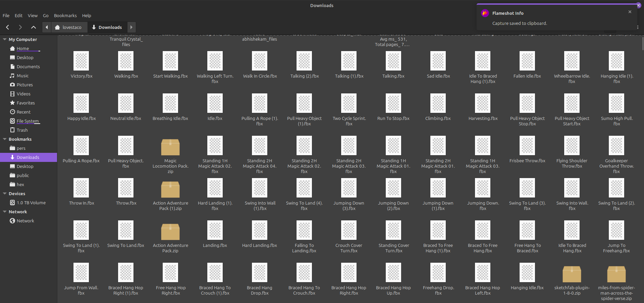Open the Edit menu
Viewport: 644px width, 303px height.
point(18,15)
